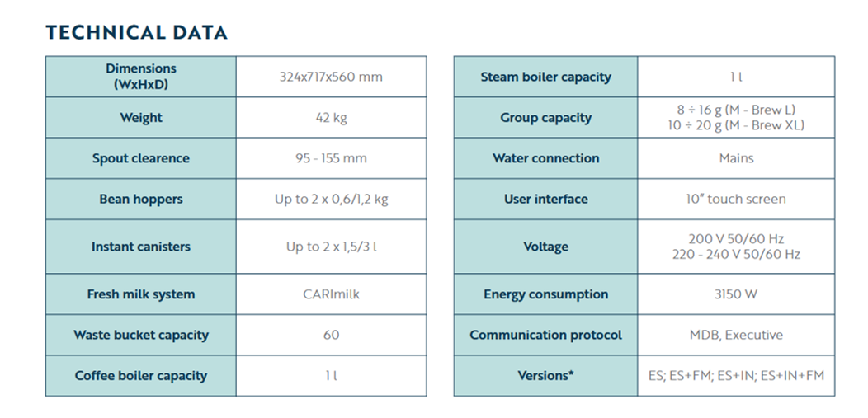Image resolution: width=868 pixels, height=418 pixels.
Task: Click the TECHNICAL DATA heading
Action: point(136,33)
